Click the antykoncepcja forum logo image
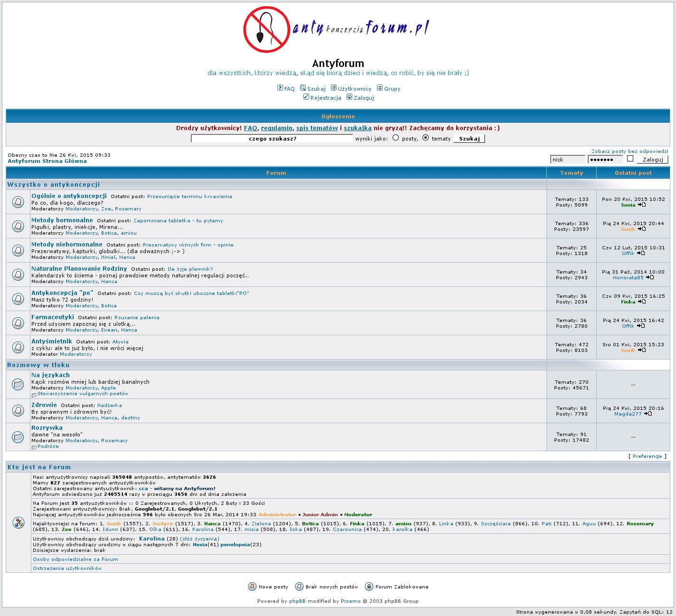Image resolution: width=676 pixels, height=616 pixels. point(336,29)
